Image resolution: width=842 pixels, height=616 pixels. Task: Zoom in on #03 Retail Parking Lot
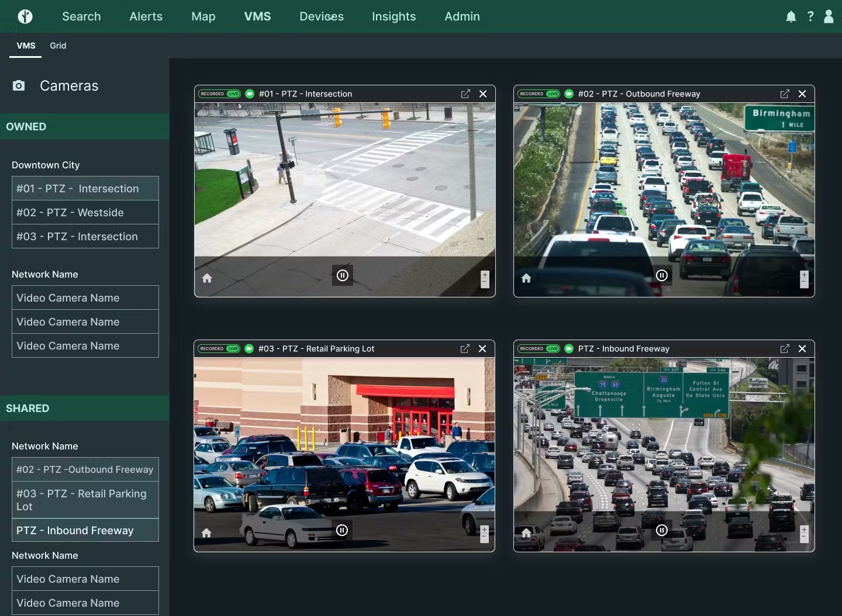[x=484, y=530]
